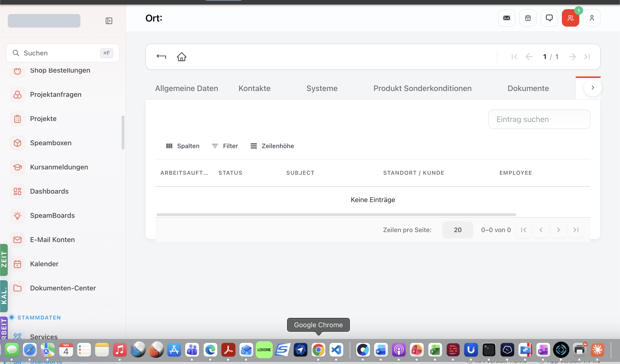This screenshot has height=364, width=620.
Task: Open Microsoft Excel from the Dock
Action: [x=435, y=349]
